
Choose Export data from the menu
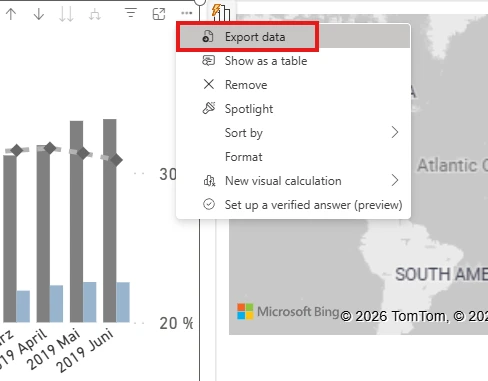pyautogui.click(x=293, y=37)
